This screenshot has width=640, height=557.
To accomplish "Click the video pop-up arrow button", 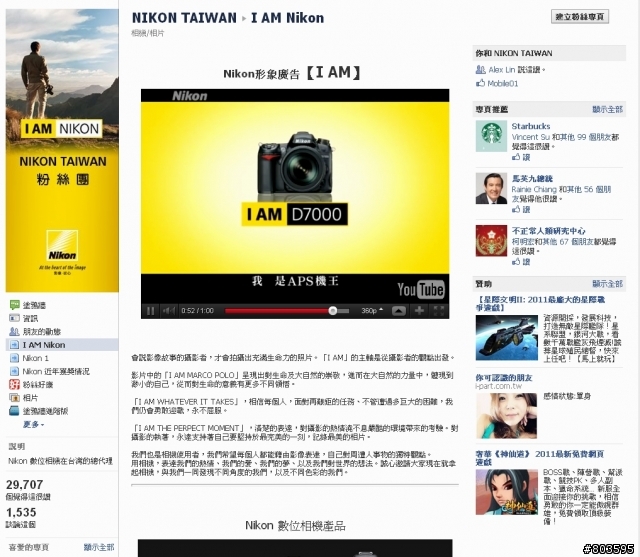I will click(x=399, y=311).
